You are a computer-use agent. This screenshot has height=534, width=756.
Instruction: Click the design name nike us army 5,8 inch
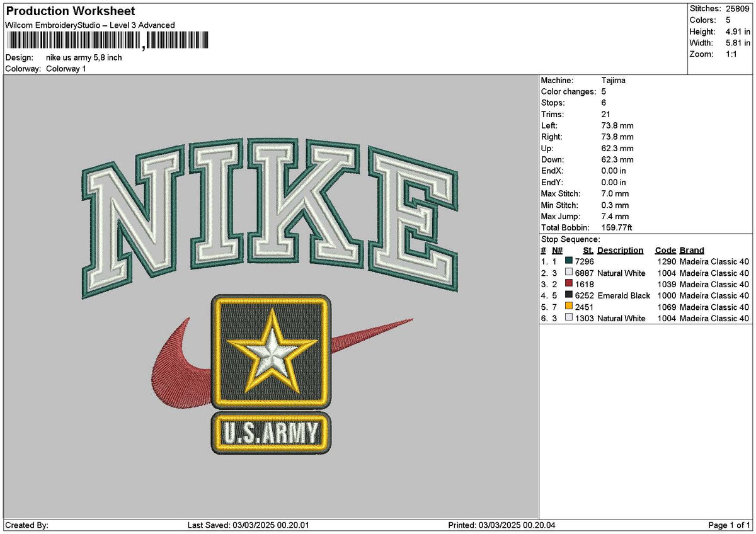coord(83,57)
